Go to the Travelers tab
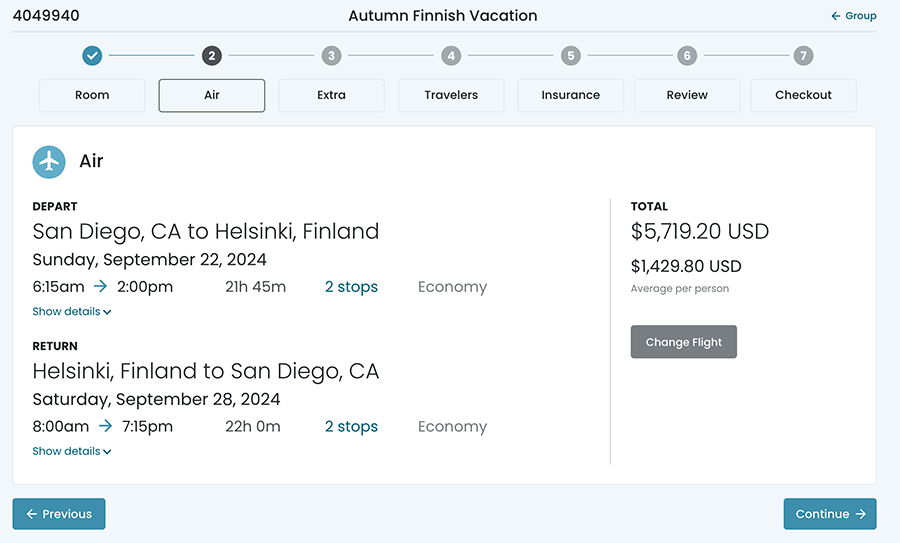The height and width of the screenshot is (543, 900). point(451,95)
